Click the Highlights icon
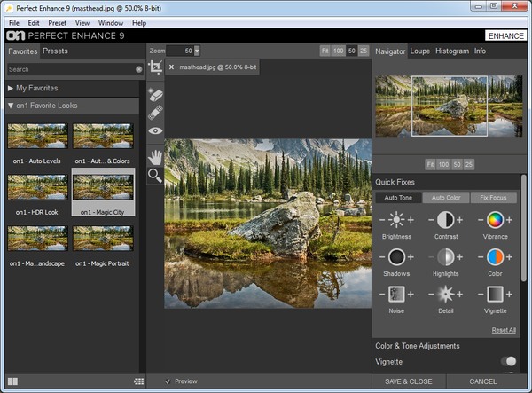The image size is (532, 393). [445, 257]
